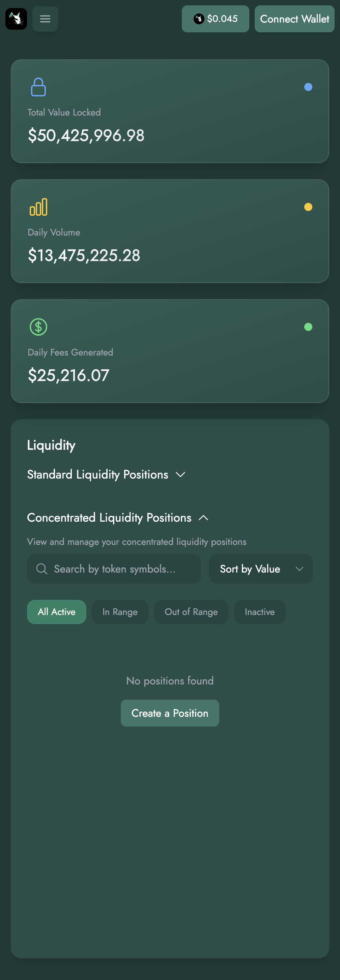340x980 pixels.
Task: Click the blue status dot on TVL card
Action: (308, 87)
